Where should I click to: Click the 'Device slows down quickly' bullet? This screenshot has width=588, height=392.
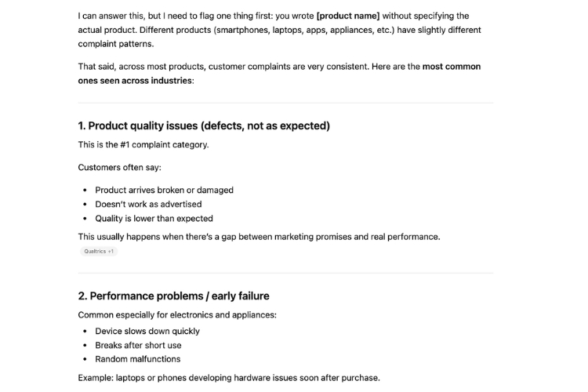[x=147, y=331]
